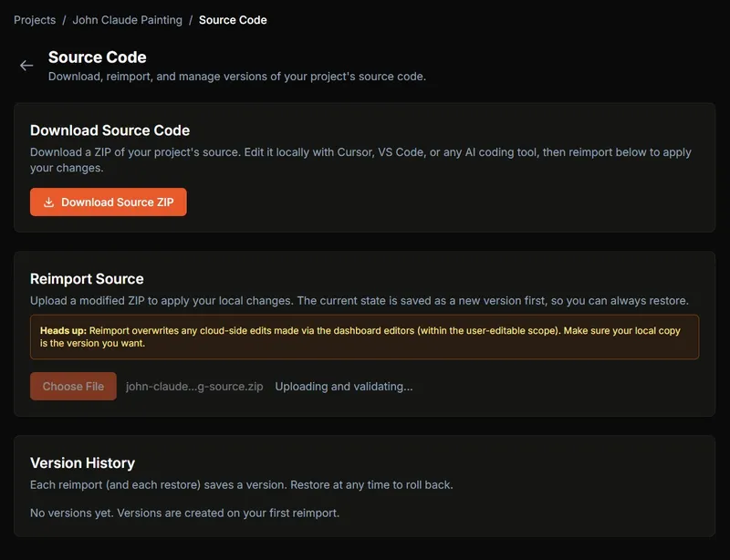Click the Uploading and validating status text
Screen dimensions: 730x560
click(x=344, y=386)
